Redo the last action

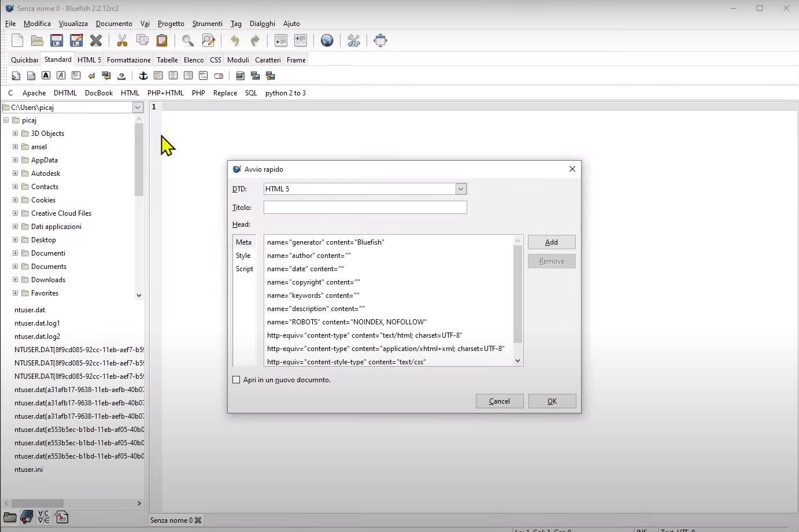tap(254, 40)
